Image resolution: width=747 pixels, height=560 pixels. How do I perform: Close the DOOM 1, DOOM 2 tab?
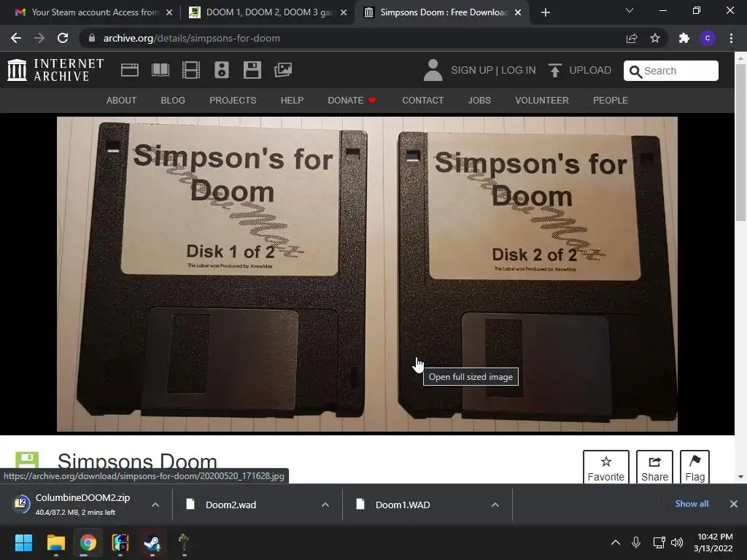tap(344, 12)
